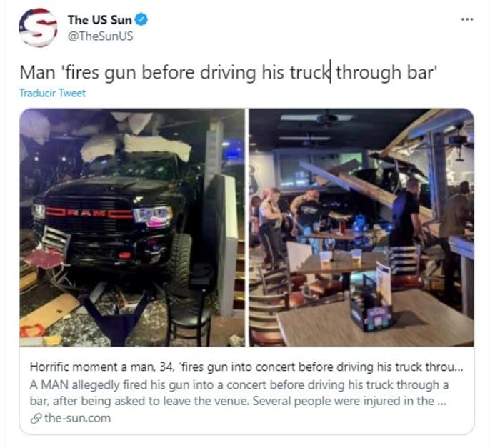
Task: Click the beer glasses on table in photo
Action: [341, 257]
